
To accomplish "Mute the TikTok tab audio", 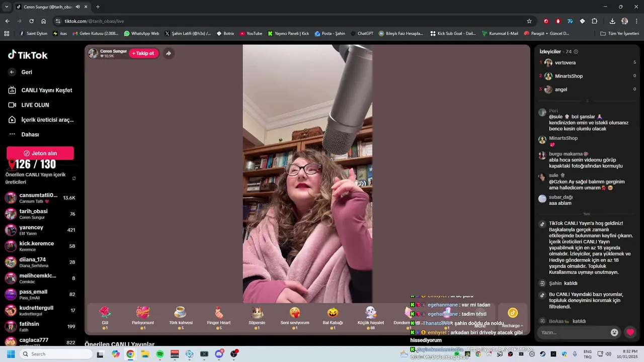I will click(x=77, y=7).
